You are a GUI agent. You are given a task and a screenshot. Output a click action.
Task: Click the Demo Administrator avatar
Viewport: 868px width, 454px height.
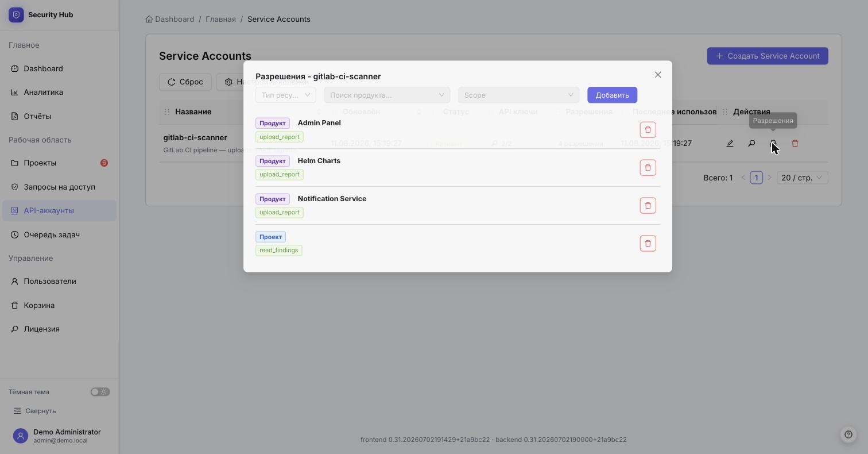coord(21,436)
